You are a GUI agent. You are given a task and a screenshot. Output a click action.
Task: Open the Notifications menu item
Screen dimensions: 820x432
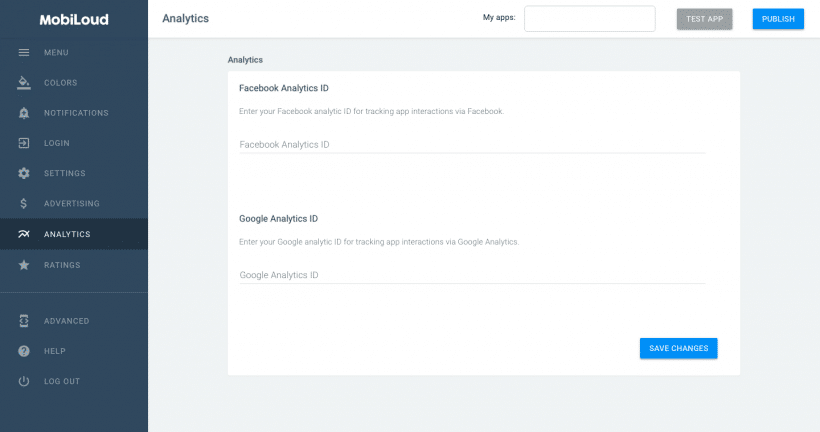76,113
